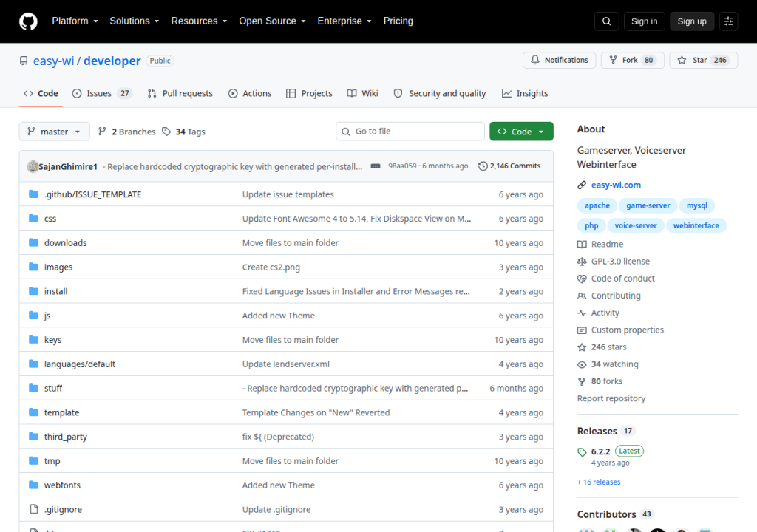This screenshot has height=532, width=757.
Task: Fork the repository with Fork button
Action: click(633, 60)
